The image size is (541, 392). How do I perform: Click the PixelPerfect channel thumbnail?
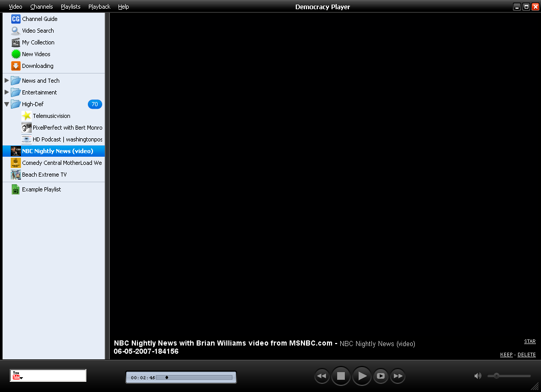point(26,128)
